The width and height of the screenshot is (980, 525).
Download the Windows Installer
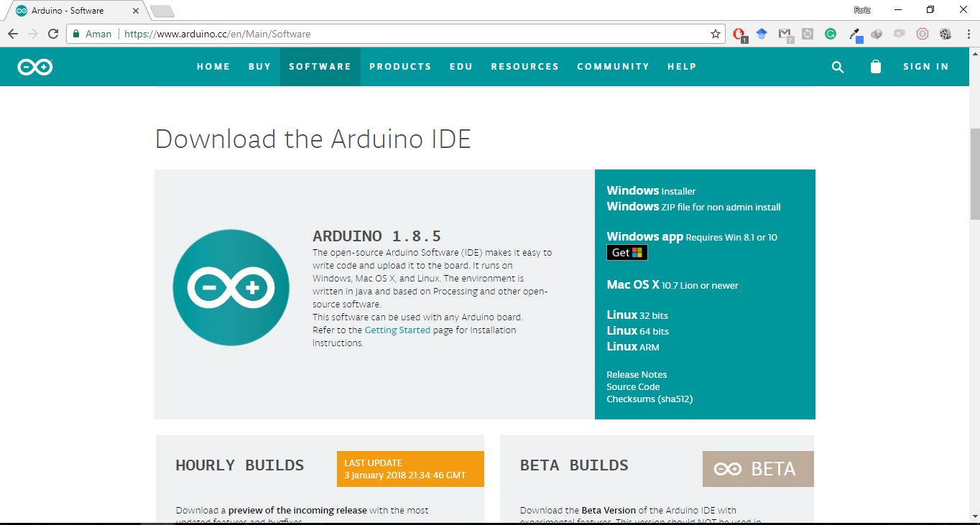[651, 191]
